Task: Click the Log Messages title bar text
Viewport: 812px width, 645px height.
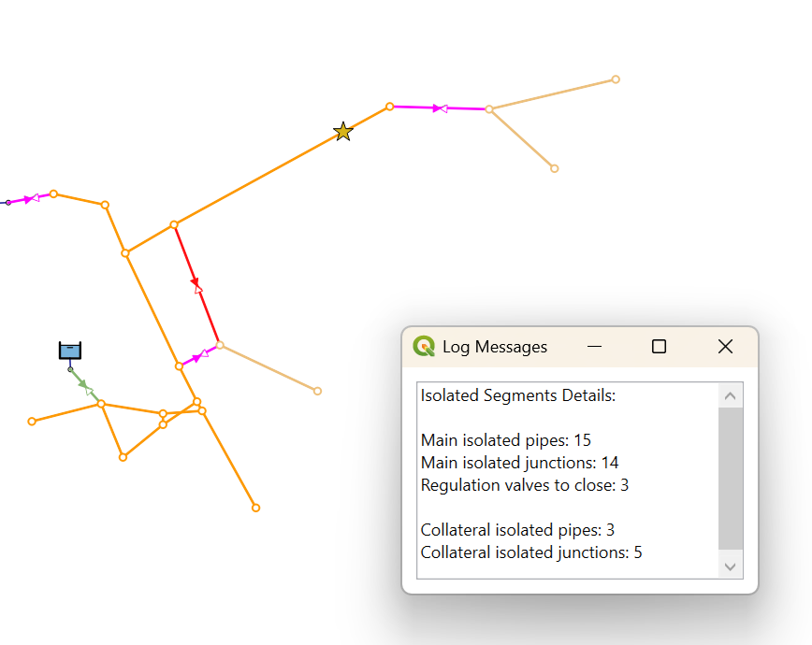Action: click(495, 347)
